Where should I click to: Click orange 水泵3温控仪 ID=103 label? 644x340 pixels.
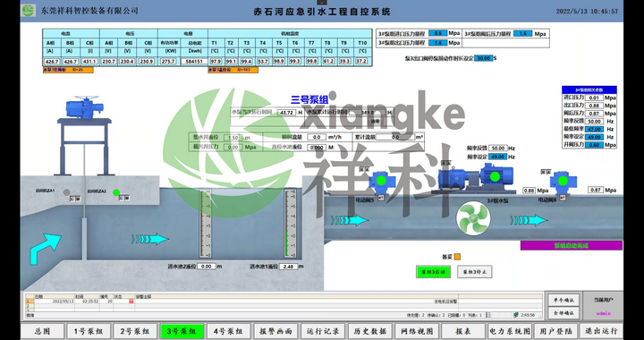click(233, 70)
